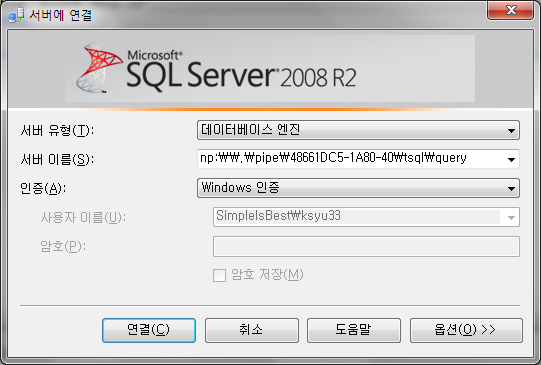This screenshot has height=365, width=541.
Task: Toggle the 암호 저장(M) checkbox
Action: coord(219,275)
